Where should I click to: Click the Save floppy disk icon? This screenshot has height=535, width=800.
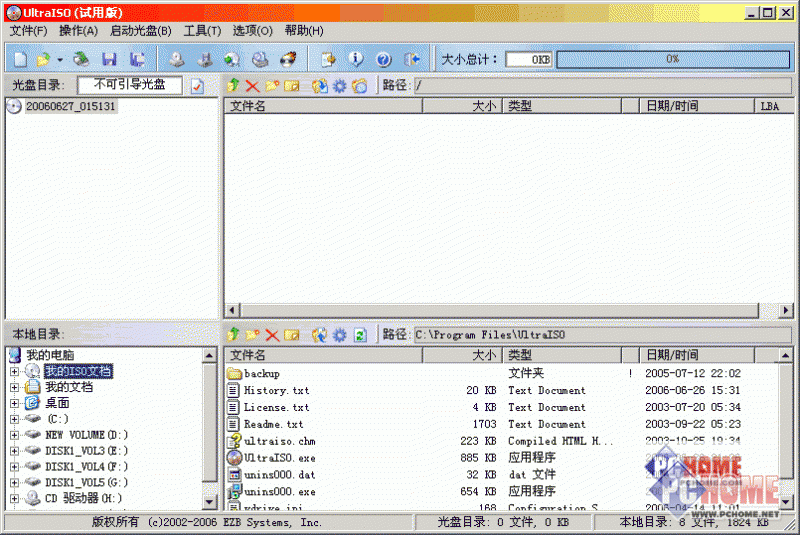pos(109,59)
